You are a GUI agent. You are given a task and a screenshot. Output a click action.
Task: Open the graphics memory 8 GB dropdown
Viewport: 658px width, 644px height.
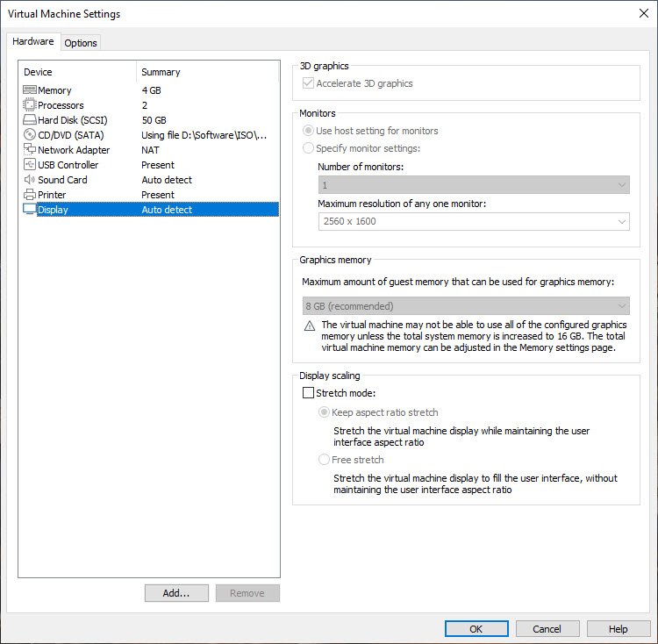point(466,306)
